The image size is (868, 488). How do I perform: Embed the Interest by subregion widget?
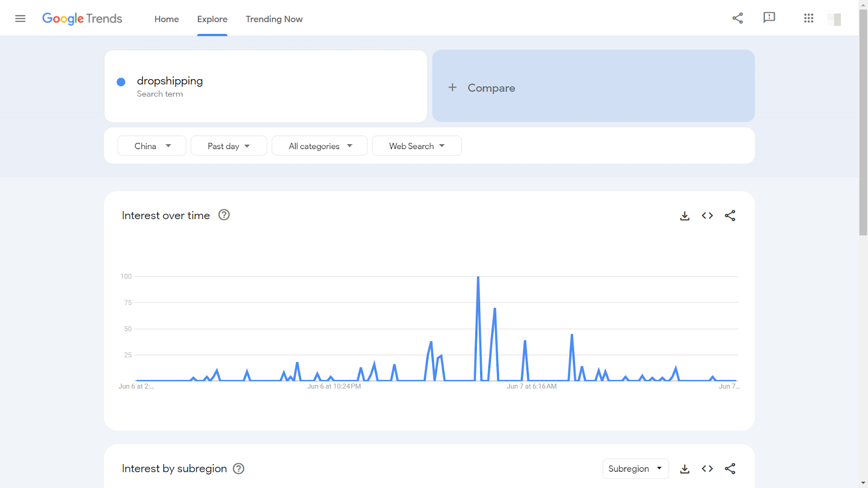coord(707,469)
